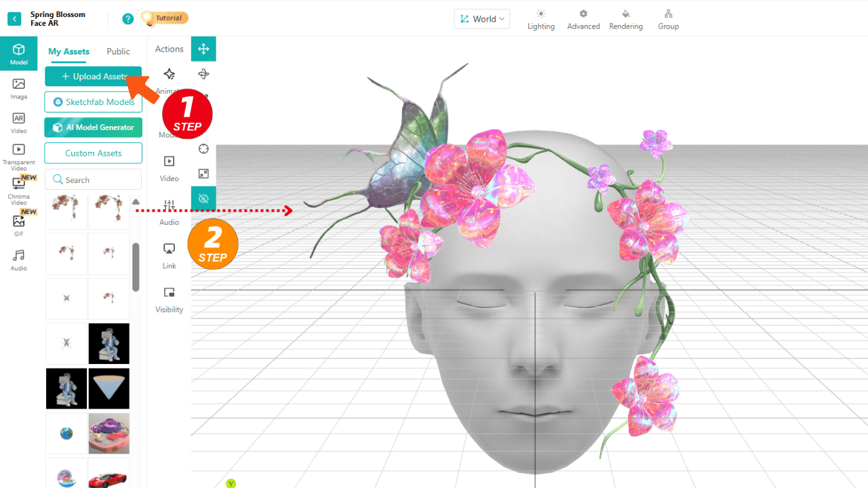Click the asset Search field
This screenshot has height=488, width=868.
click(x=94, y=180)
